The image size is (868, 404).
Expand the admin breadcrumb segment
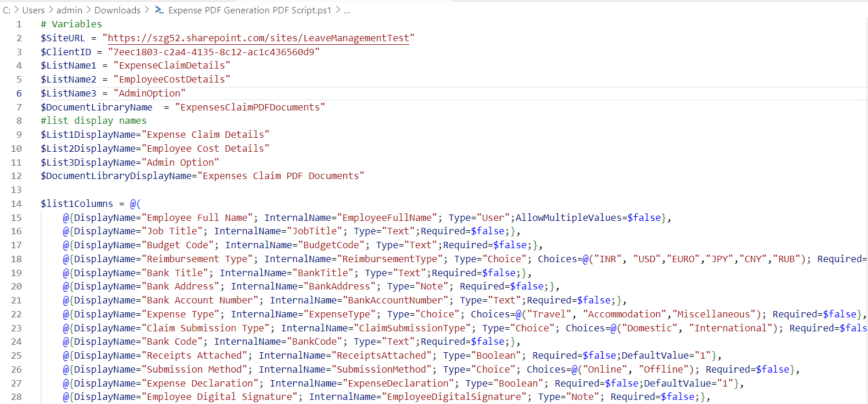click(69, 10)
